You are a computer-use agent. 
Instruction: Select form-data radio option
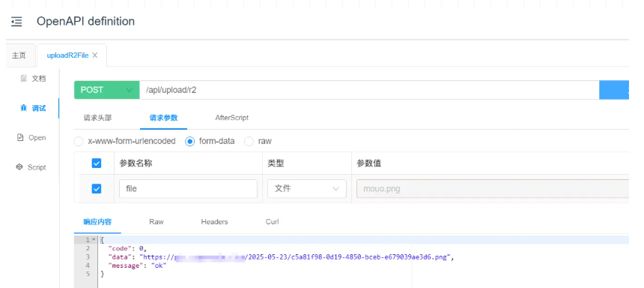click(x=189, y=142)
